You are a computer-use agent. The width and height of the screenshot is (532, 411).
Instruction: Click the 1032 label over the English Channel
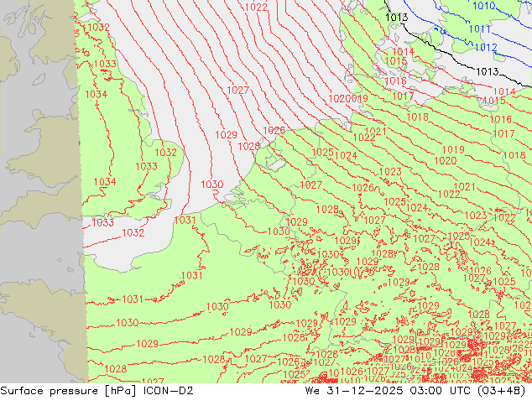(133, 233)
